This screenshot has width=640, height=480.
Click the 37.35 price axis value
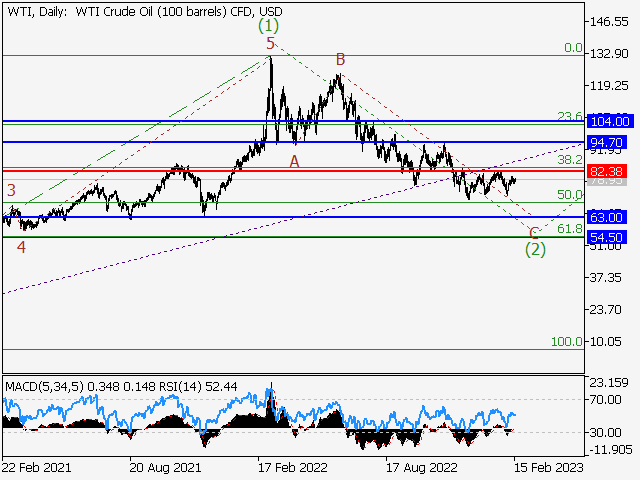[605, 278]
